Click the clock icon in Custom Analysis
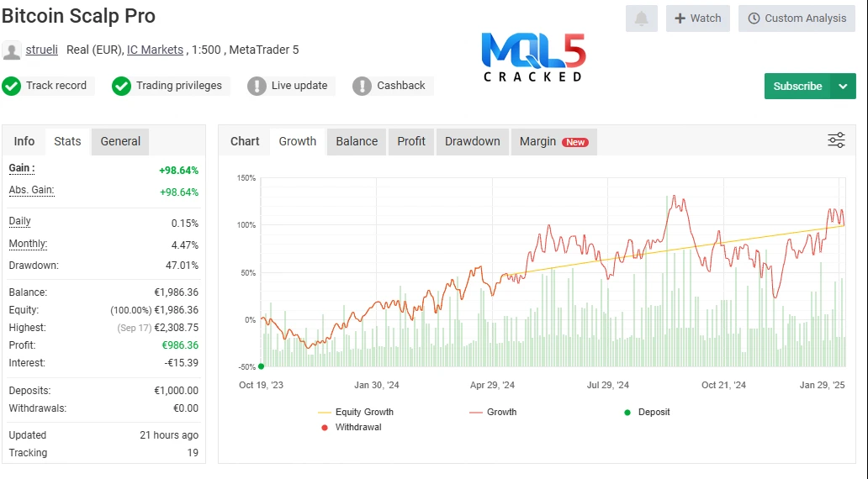 tap(754, 18)
